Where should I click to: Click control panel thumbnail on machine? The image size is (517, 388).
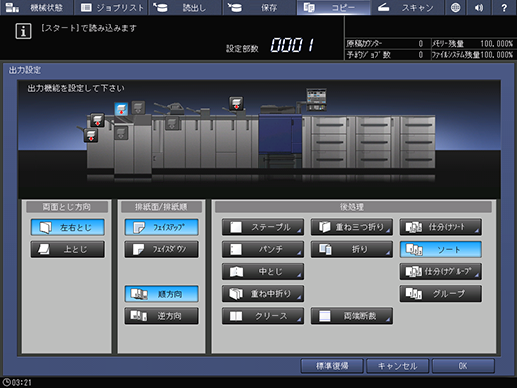point(316,99)
